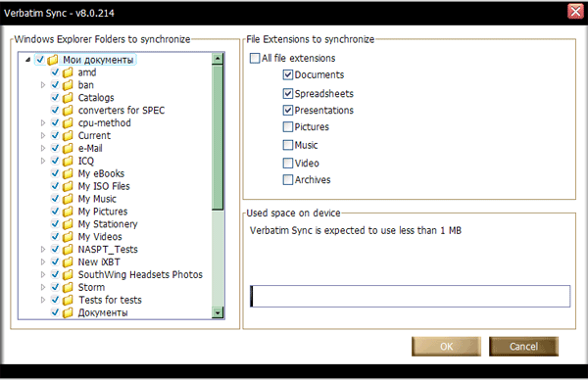Click the SouthWing Headsets Photos folder icon
This screenshot has height=380, width=588.
[x=68, y=274]
